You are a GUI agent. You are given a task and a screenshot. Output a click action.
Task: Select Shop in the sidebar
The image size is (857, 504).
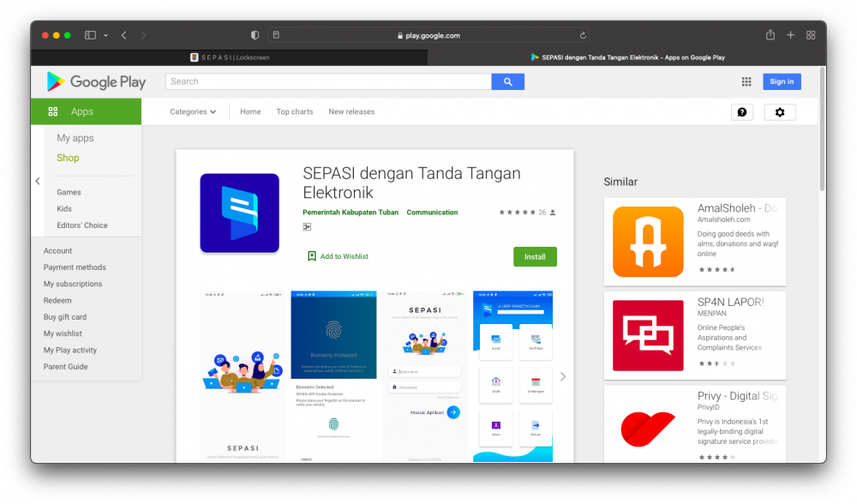tap(68, 158)
